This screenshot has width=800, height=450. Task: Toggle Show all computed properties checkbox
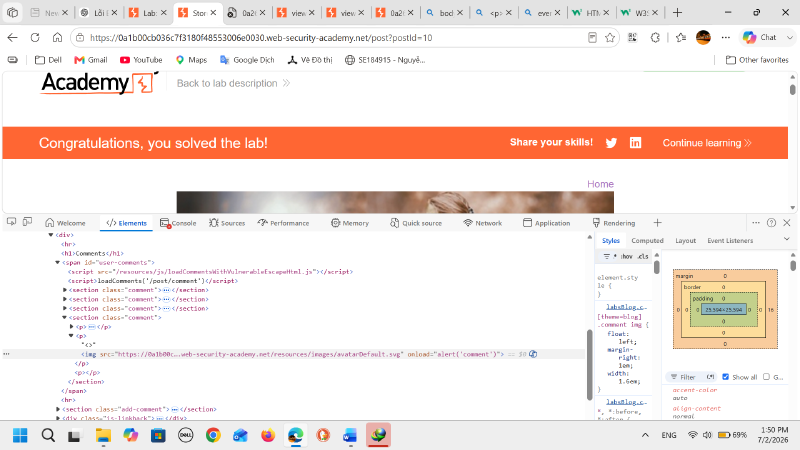[x=726, y=377]
